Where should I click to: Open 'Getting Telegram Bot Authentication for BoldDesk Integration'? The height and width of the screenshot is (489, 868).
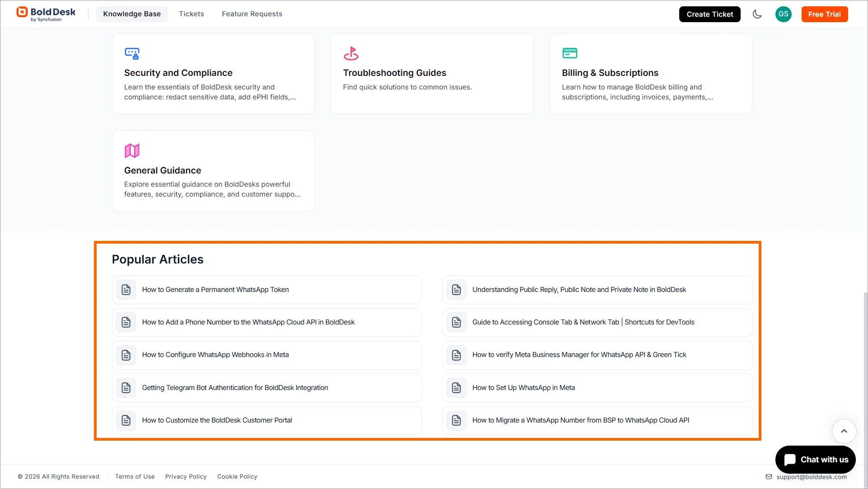(266, 388)
